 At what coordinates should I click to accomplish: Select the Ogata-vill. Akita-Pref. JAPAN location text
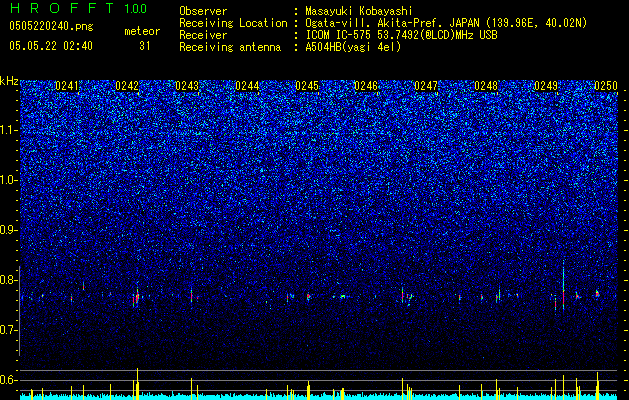click(446, 23)
